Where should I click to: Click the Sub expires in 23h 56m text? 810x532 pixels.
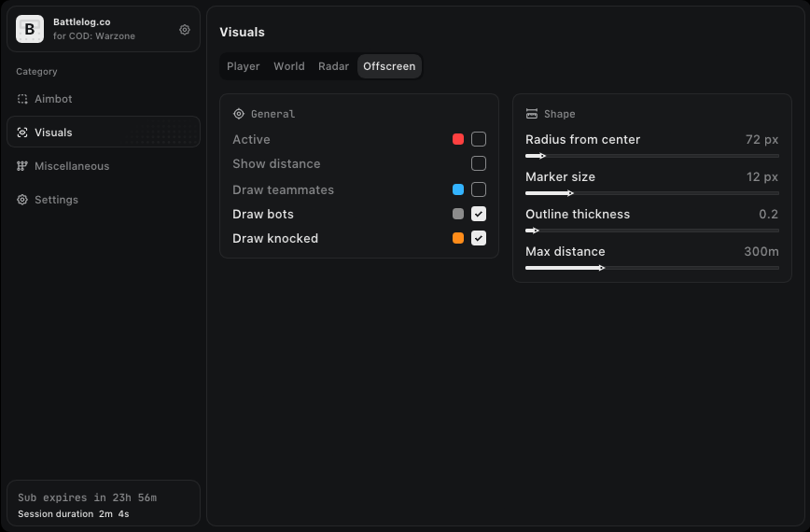[88, 497]
